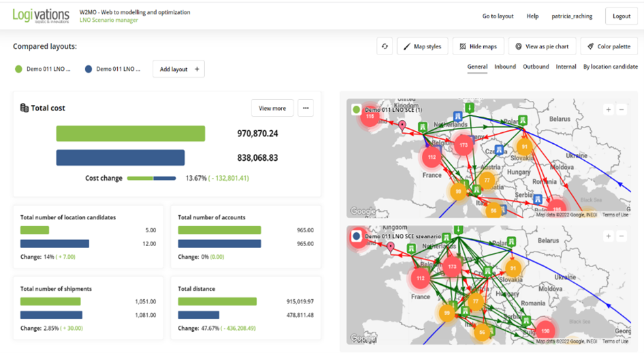Zoom in on the bottom map
This screenshot has height=353, width=644.
pyautogui.click(x=609, y=236)
